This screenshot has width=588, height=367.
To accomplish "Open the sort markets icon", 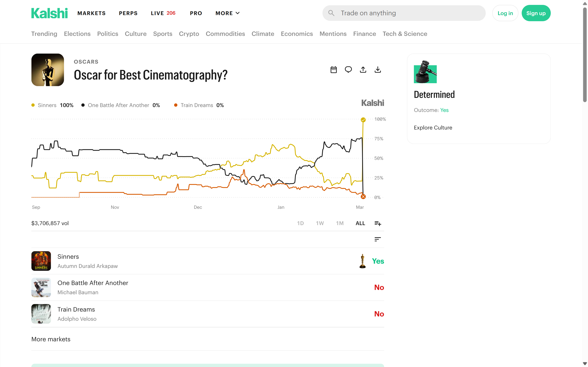I will pyautogui.click(x=378, y=239).
